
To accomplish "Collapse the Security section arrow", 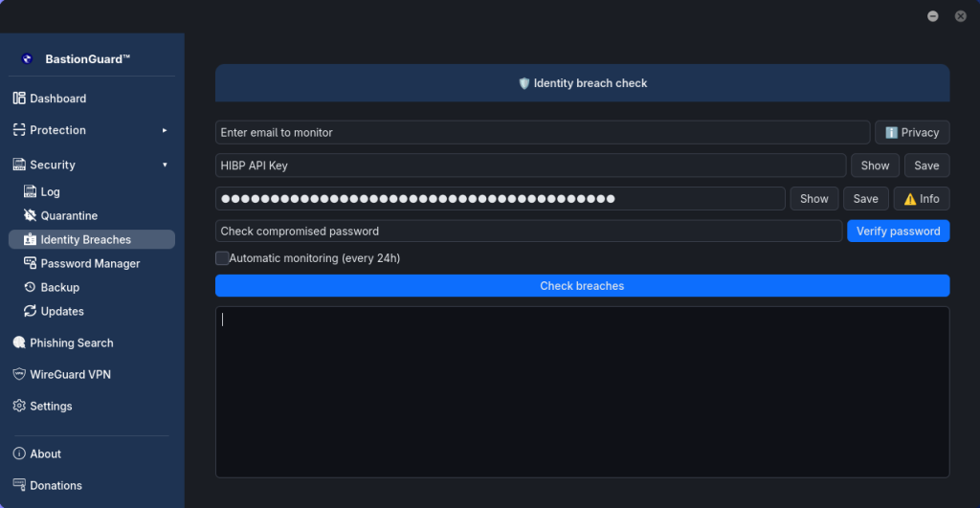I will tap(165, 165).
